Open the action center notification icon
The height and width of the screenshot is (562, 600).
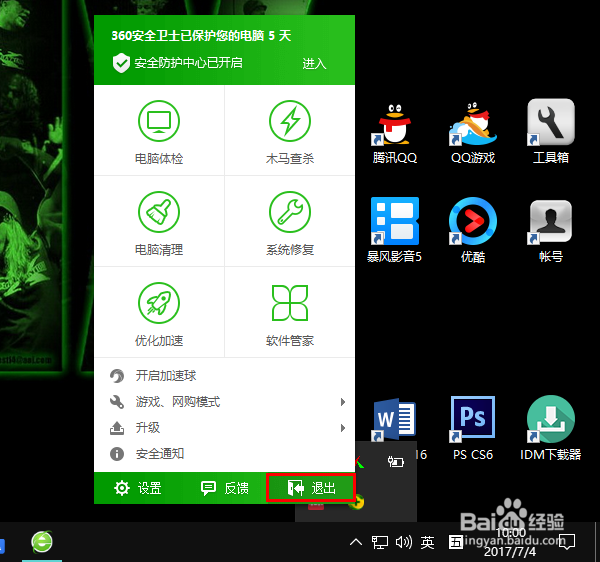point(567,542)
